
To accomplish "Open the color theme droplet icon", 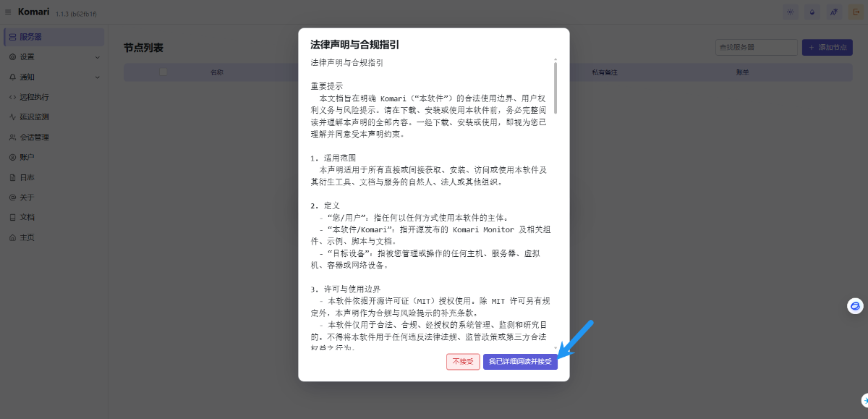I will [x=812, y=12].
